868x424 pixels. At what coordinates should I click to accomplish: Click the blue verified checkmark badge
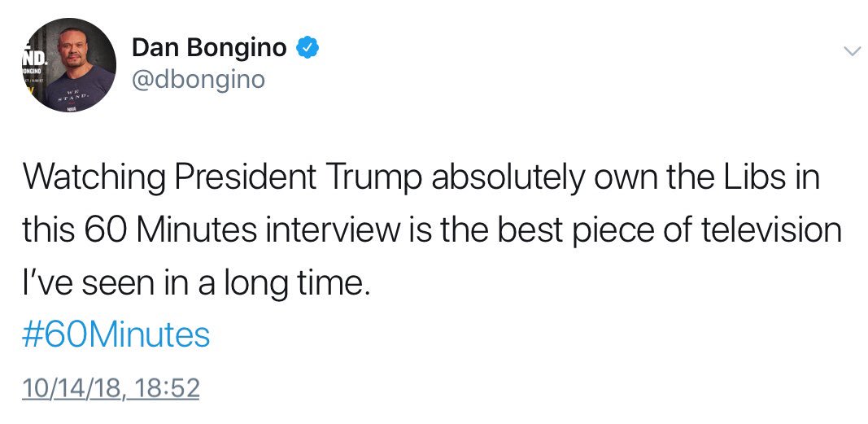[x=307, y=49]
